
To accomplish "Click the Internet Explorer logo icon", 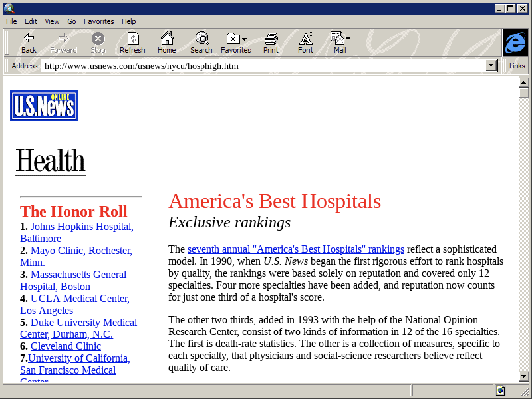I will tap(515, 43).
